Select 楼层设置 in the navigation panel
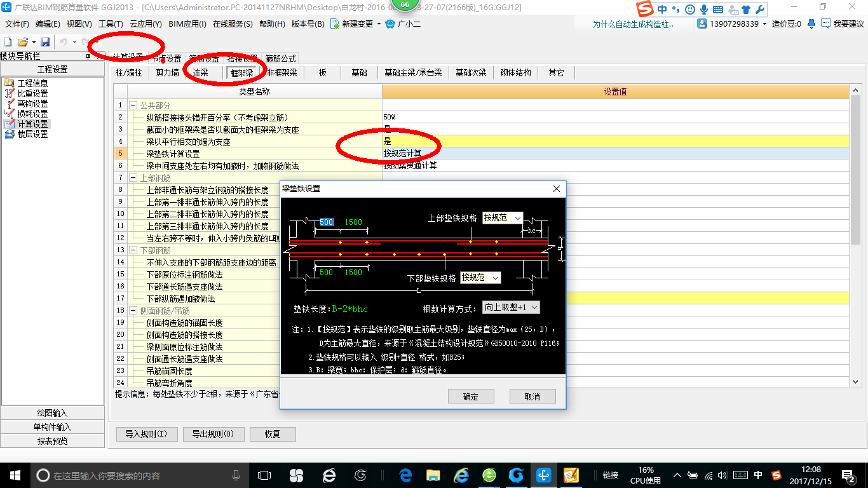This screenshot has width=868, height=488. coord(32,134)
